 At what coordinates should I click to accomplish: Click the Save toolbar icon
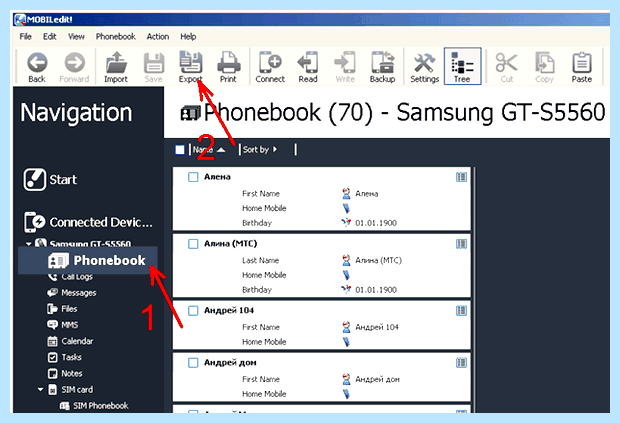pos(153,67)
